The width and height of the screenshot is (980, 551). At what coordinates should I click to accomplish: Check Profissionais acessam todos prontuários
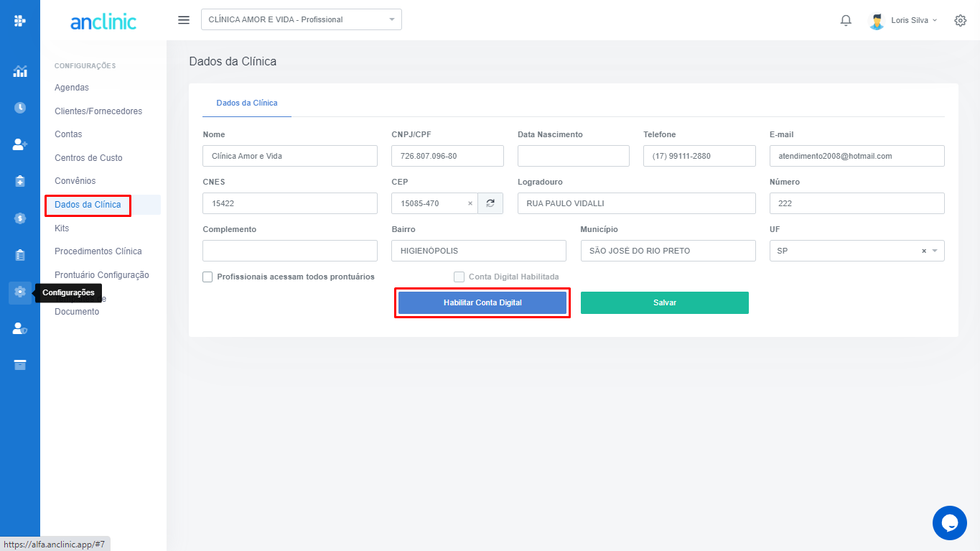(207, 277)
